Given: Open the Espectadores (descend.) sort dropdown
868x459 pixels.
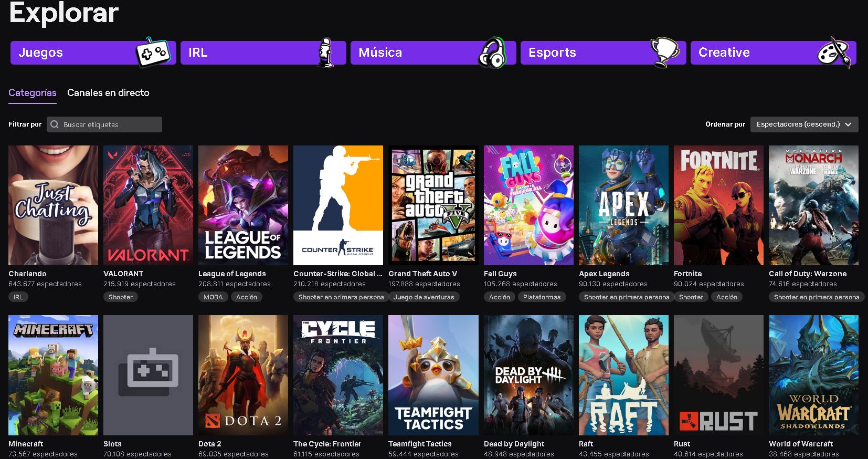Looking at the screenshot, I should pyautogui.click(x=805, y=124).
